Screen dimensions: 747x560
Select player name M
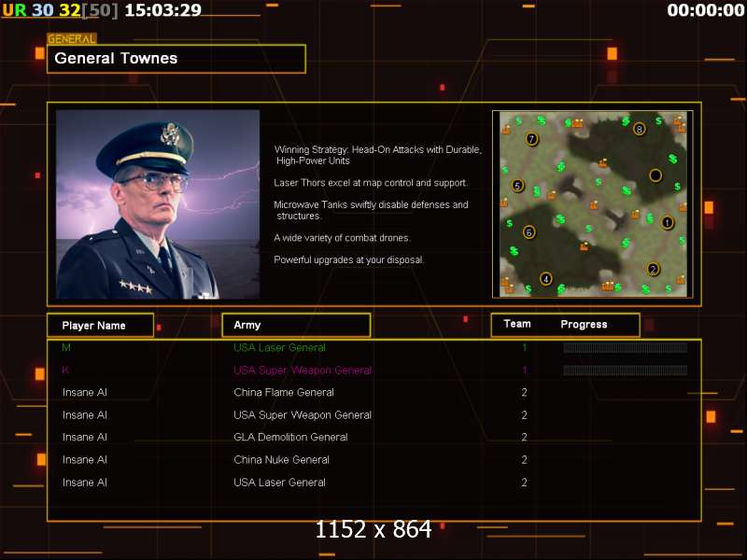(x=66, y=347)
